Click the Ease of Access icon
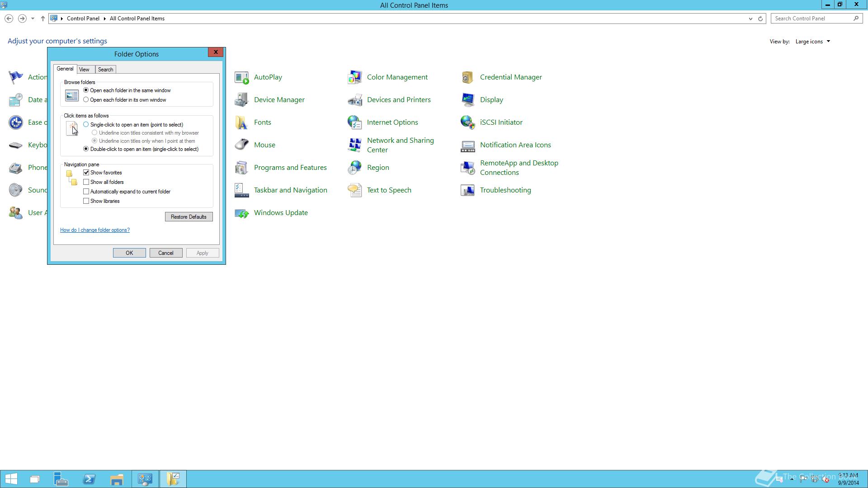 point(16,122)
